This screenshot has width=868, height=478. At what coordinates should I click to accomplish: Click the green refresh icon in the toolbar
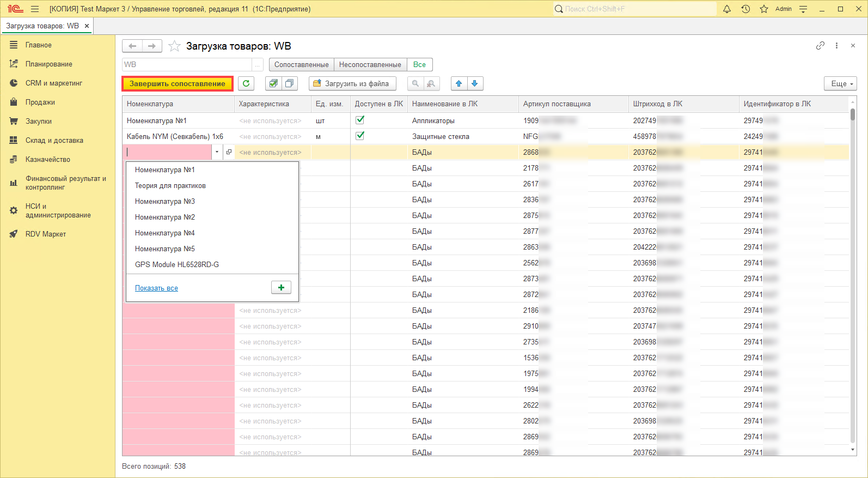(x=246, y=83)
